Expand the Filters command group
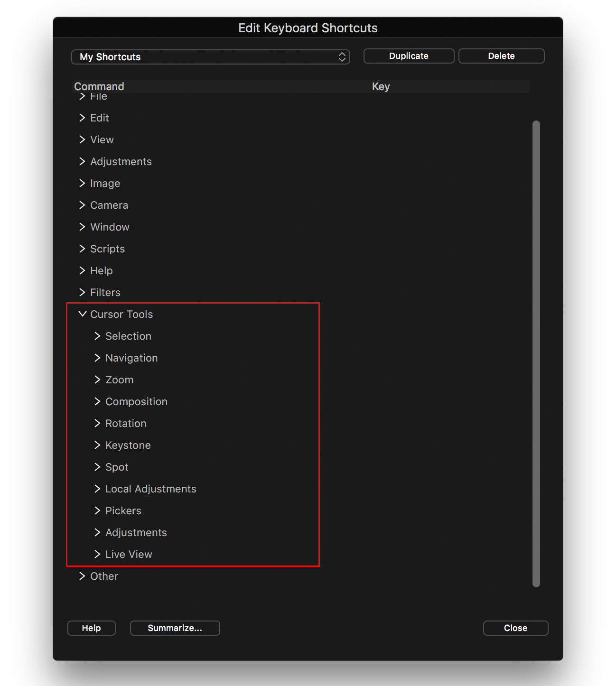 [82, 292]
